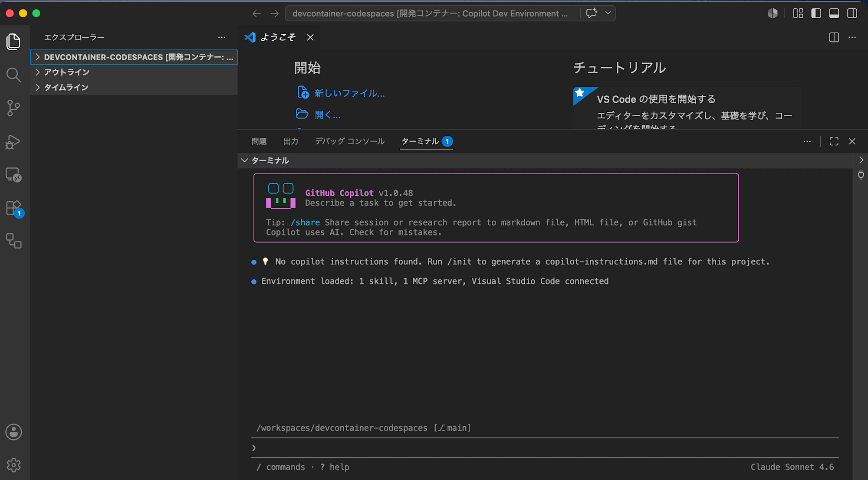The height and width of the screenshot is (480, 868).
Task: Open the Manage gear icon
Action: coord(13,465)
